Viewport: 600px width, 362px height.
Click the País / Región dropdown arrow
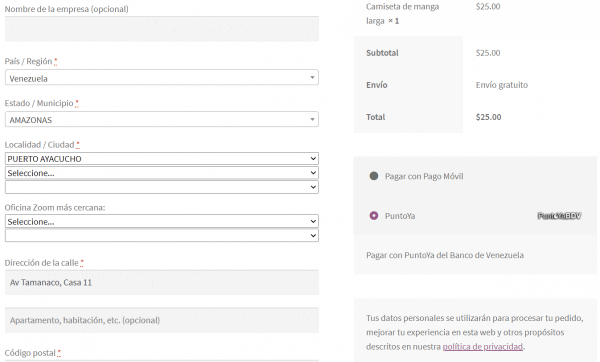312,78
